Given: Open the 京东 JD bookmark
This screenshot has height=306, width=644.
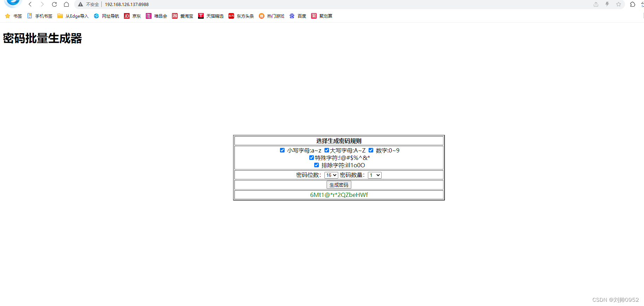Looking at the screenshot, I should 132,16.
